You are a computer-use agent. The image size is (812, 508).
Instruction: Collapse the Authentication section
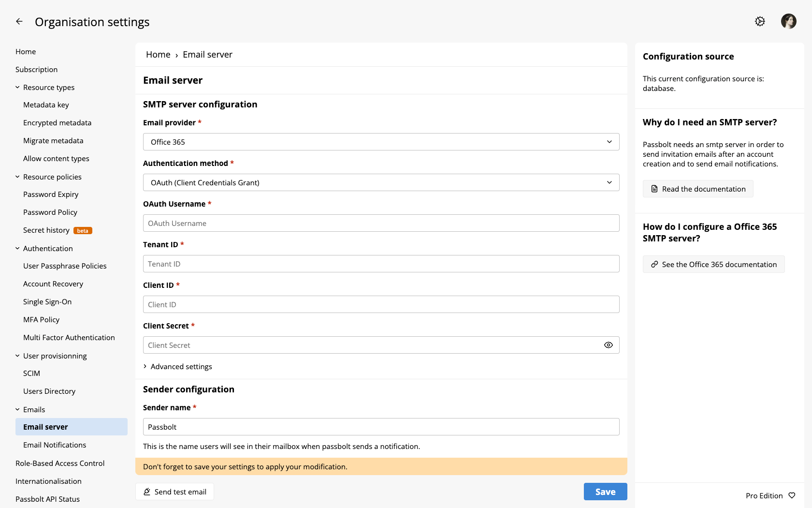tap(17, 248)
